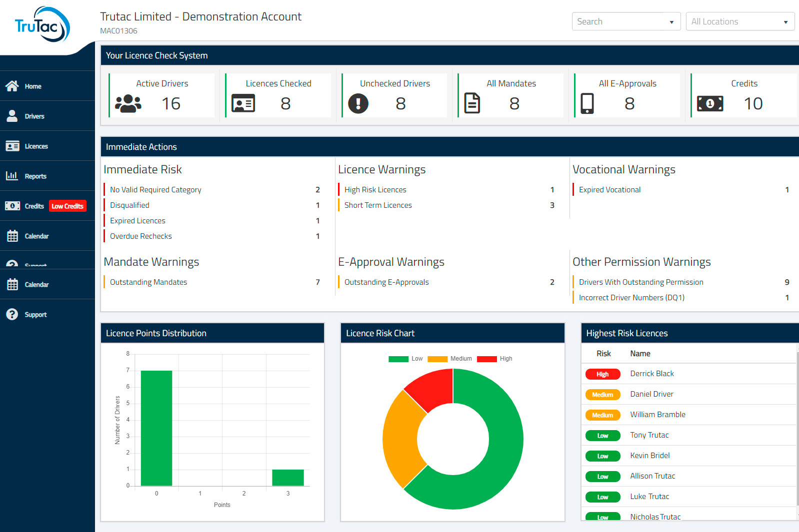Image resolution: width=799 pixels, height=532 pixels.
Task: Click Derrick Black in Highest Risk Licences
Action: pyautogui.click(x=652, y=374)
